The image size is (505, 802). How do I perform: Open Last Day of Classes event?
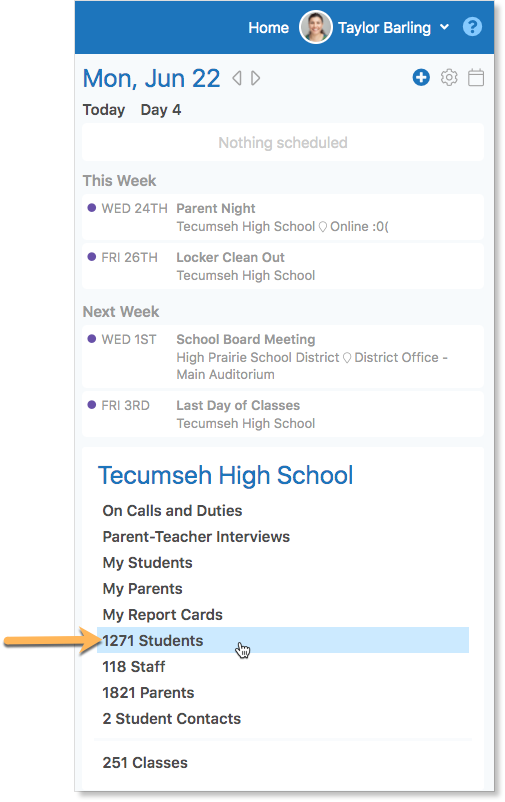point(283,414)
